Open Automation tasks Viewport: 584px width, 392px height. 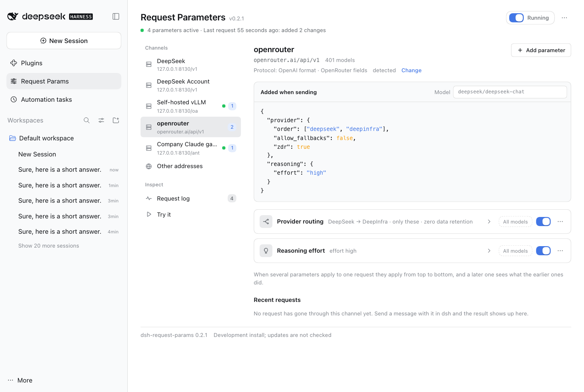64,100
